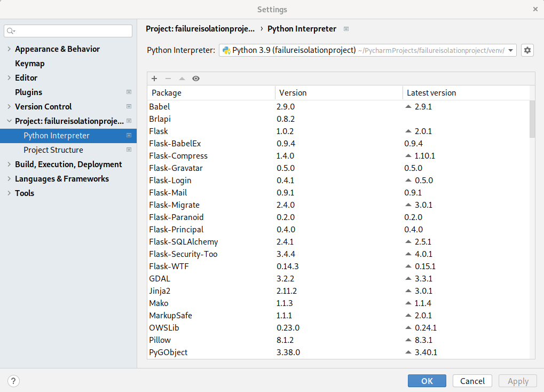Viewport: 544px width, 392px height.
Task: Click the add package plus icon
Action: [154, 79]
